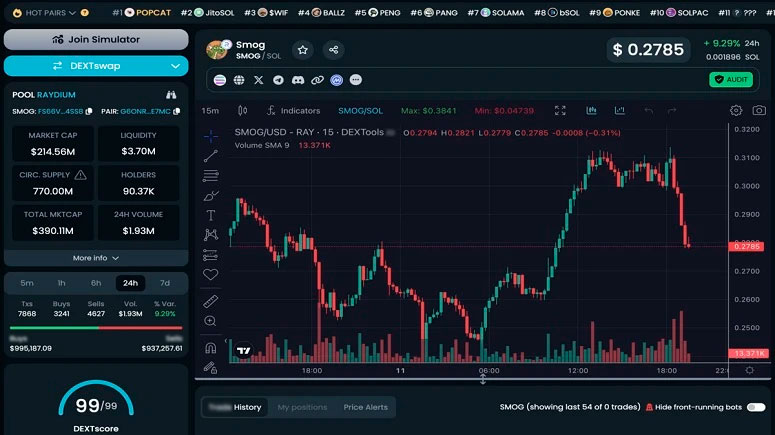The image size is (775, 435).
Task: Open chart settings gear icon
Action: tap(736, 110)
